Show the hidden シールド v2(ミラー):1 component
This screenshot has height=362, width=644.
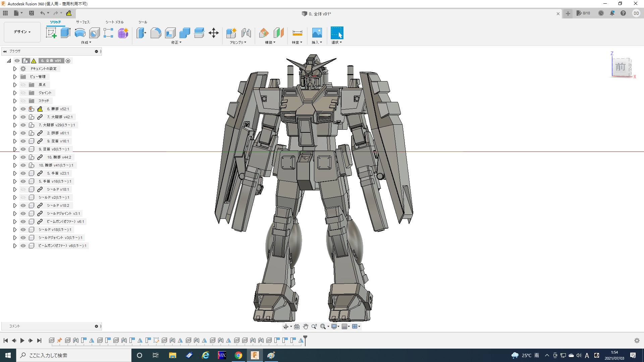pyautogui.click(x=23, y=197)
